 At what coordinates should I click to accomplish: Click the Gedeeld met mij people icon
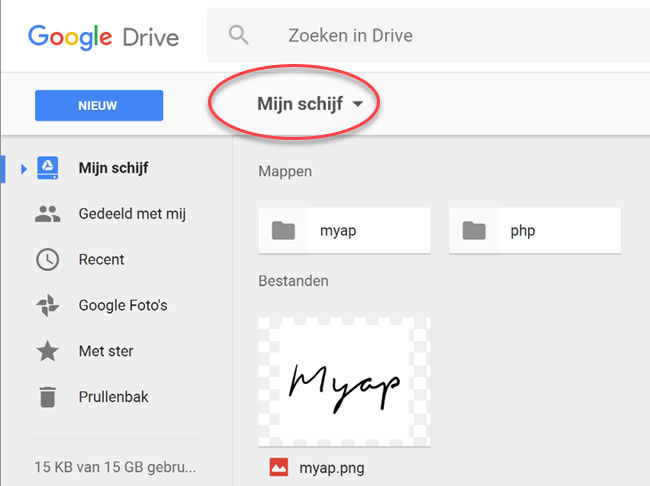(48, 214)
